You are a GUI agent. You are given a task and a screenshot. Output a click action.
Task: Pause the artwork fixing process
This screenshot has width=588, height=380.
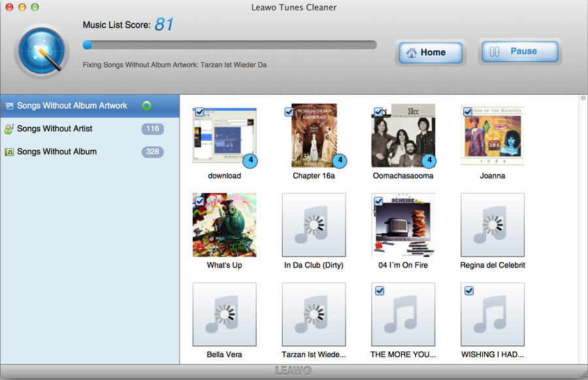click(520, 52)
